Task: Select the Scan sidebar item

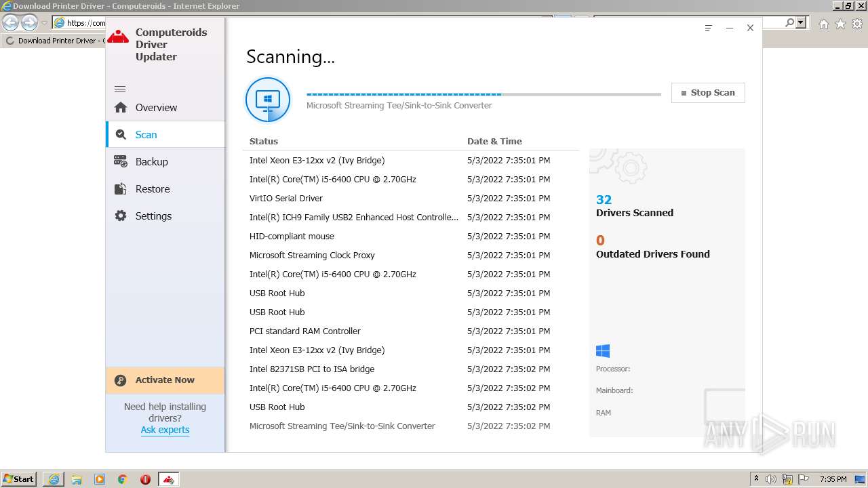Action: (165, 135)
